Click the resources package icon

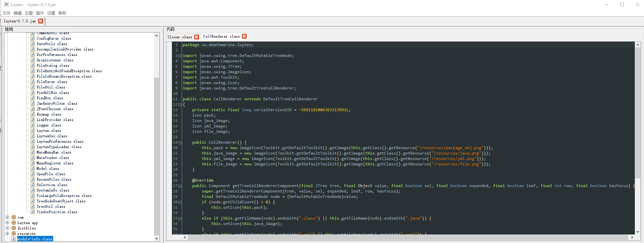pos(14,234)
